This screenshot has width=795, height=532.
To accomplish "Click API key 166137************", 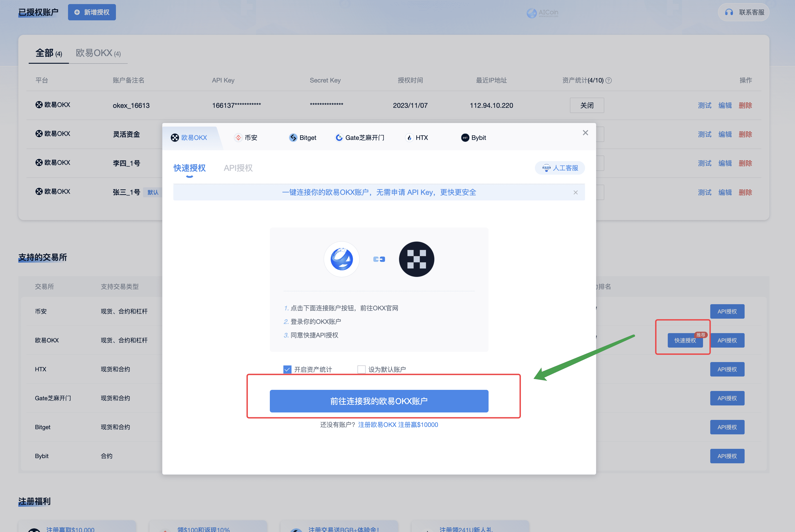I will 236,106.
